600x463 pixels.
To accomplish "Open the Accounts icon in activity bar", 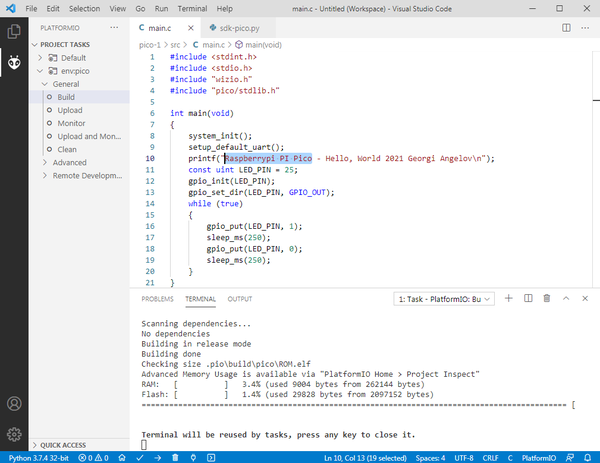I will click(x=14, y=404).
